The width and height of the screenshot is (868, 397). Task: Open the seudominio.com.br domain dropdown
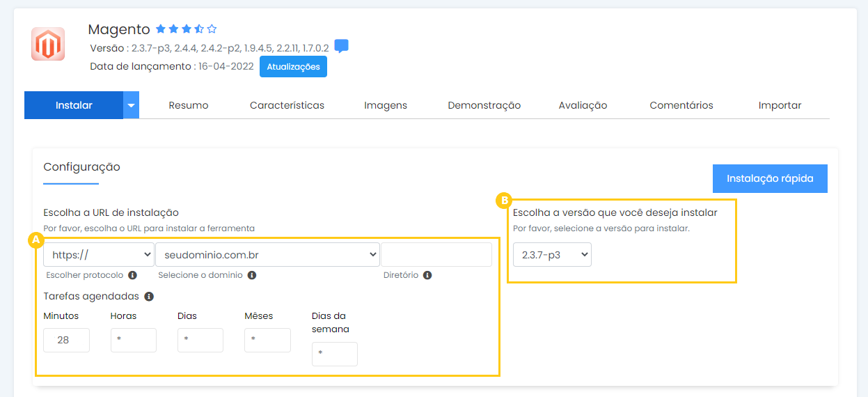267,255
